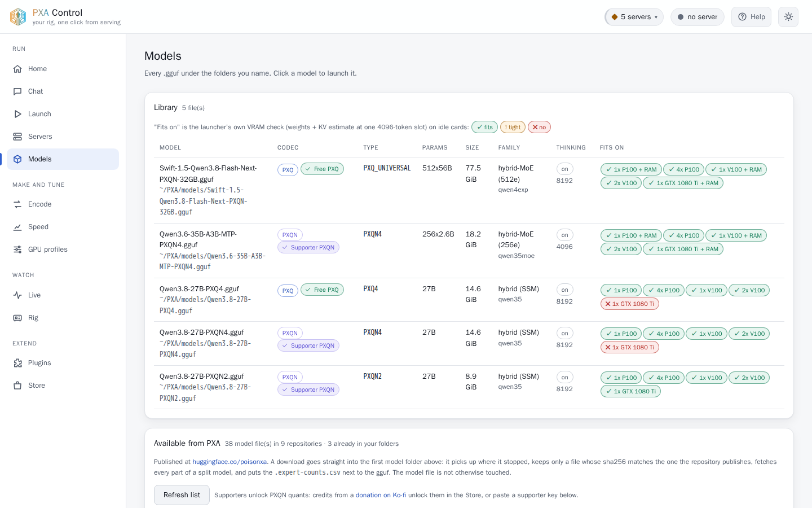Viewport: 812px width, 508px height.
Task: Click the PXQ_UNIVERSAL type cell
Action: 387,168
